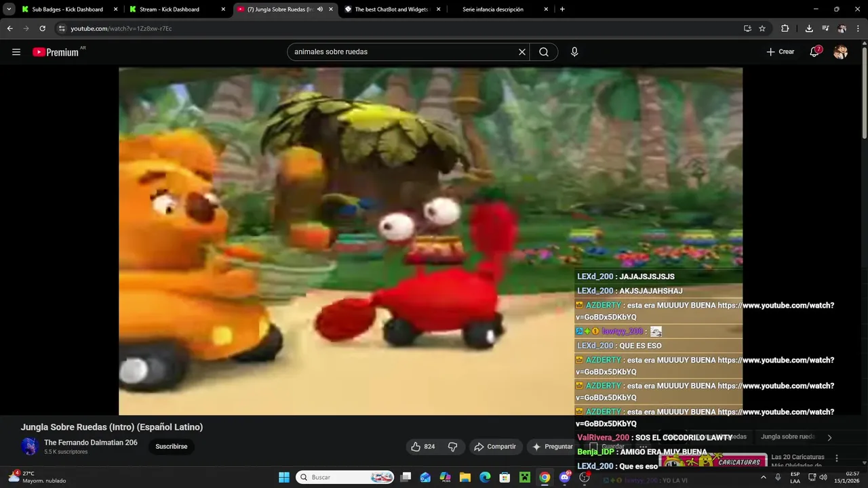Close the Serie infancia descripción tab
This screenshot has width=868, height=488.
(546, 9)
